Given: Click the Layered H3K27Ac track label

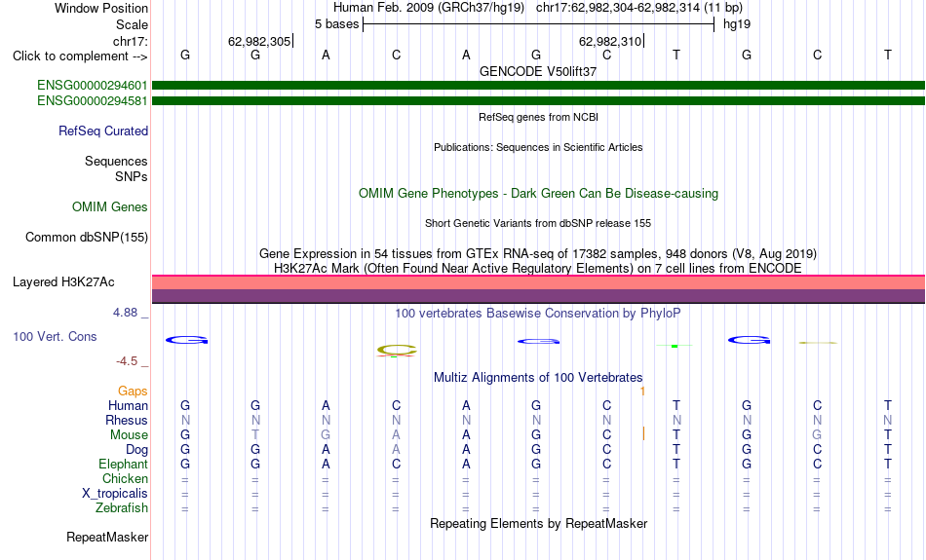Looking at the screenshot, I should click(x=63, y=282).
